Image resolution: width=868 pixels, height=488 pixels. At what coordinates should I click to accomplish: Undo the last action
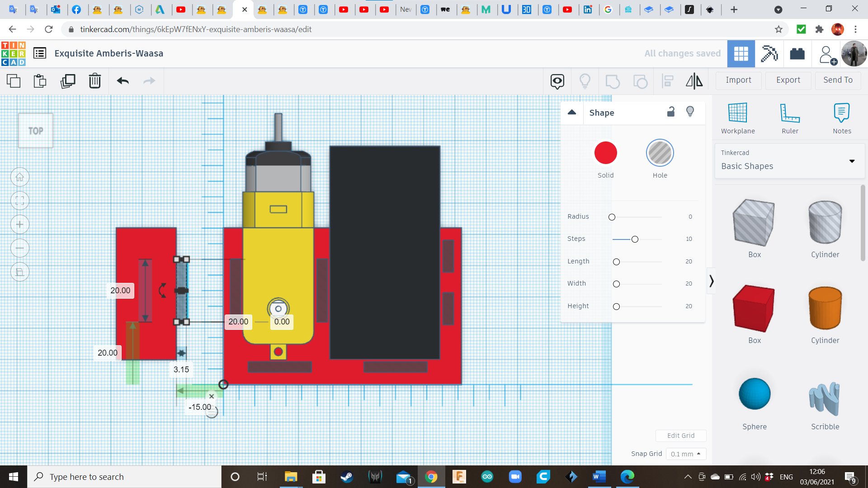pyautogui.click(x=122, y=81)
